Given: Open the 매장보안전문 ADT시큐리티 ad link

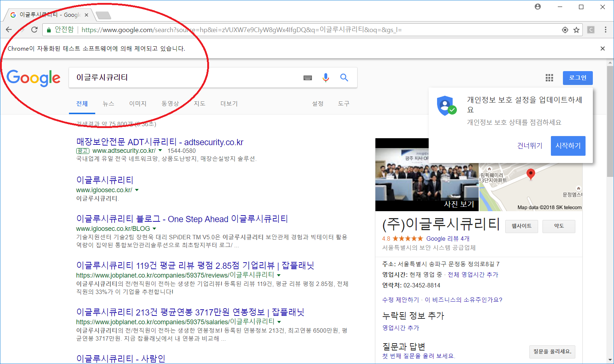Looking at the screenshot, I should tap(160, 142).
